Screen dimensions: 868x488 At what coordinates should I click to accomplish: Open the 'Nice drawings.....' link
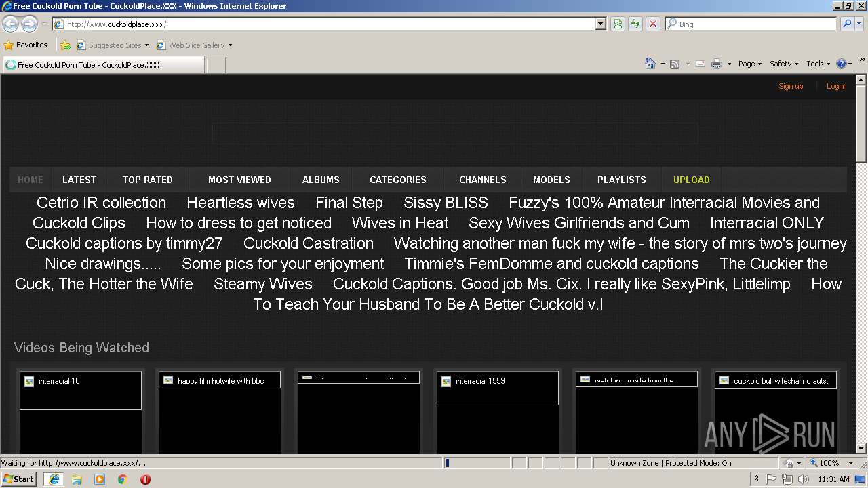[x=103, y=264]
